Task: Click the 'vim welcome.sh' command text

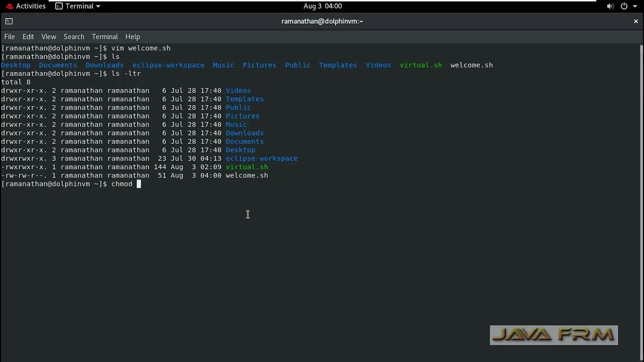Action: click(141, 48)
